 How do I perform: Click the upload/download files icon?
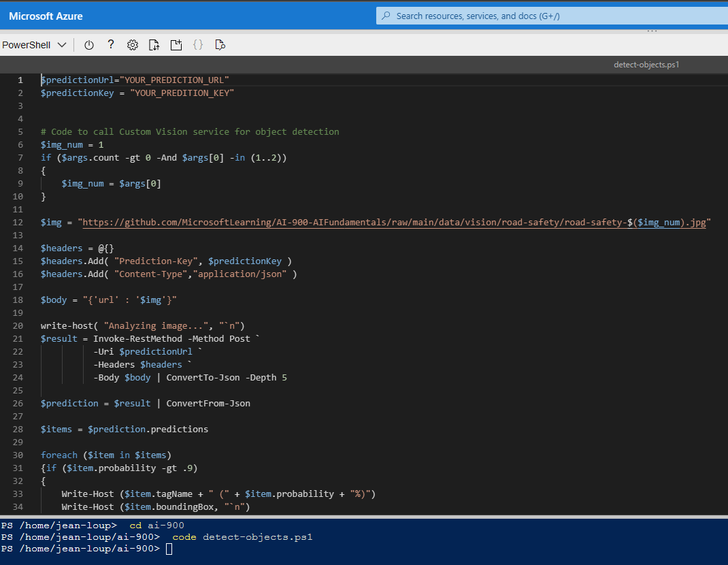[154, 45]
